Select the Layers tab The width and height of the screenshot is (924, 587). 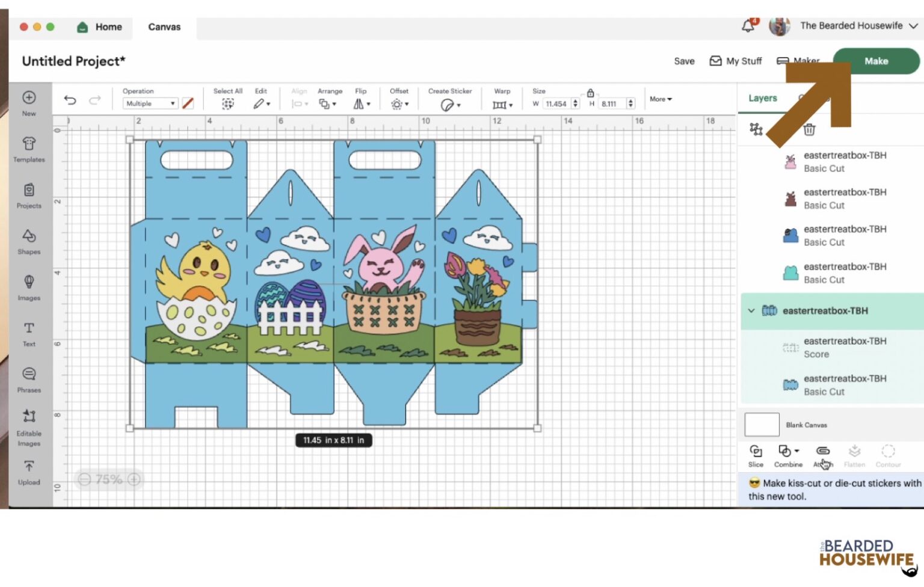tap(762, 98)
